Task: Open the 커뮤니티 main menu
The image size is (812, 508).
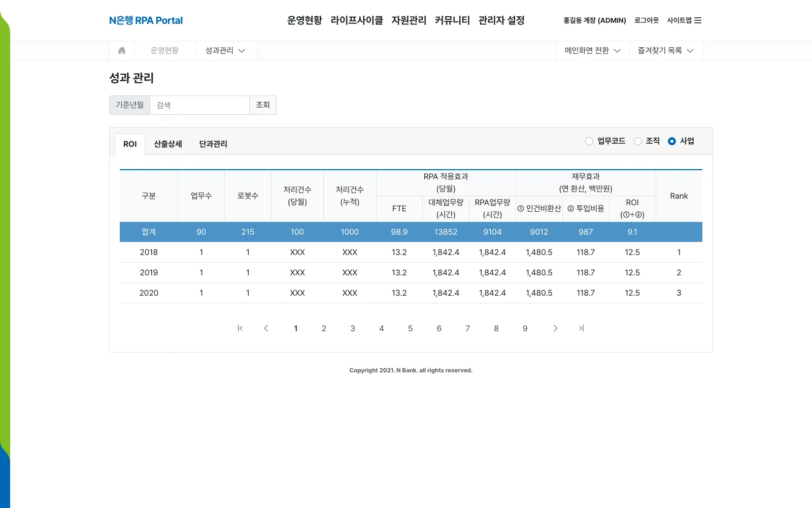Action: tap(453, 20)
